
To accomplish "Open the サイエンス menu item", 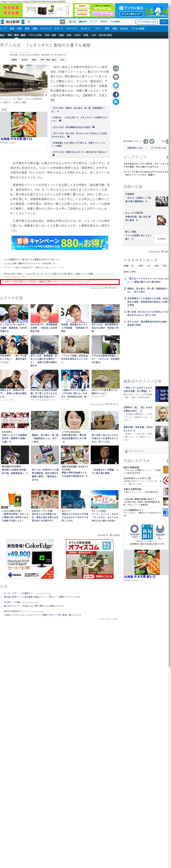I will pyautogui.click(x=46, y=29).
